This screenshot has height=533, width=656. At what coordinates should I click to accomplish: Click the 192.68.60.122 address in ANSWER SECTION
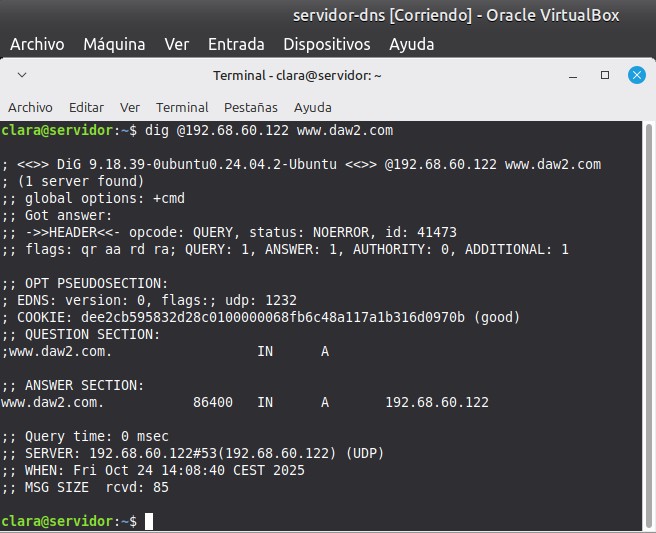(x=437, y=402)
